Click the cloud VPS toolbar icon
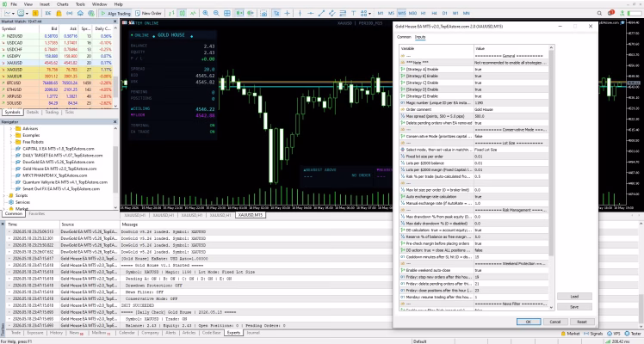644x344 pixels. pos(80,13)
